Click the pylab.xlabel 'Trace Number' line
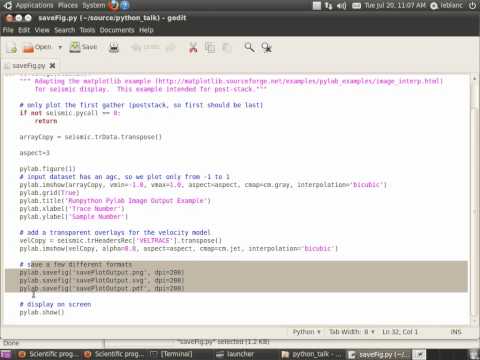The width and height of the screenshot is (480, 360). pos(72,209)
